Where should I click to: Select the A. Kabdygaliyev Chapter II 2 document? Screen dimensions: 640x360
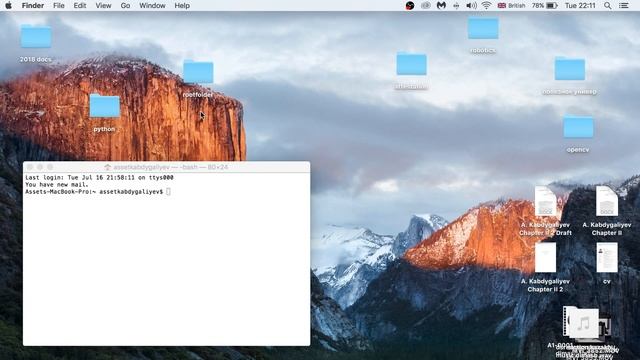(x=546, y=258)
